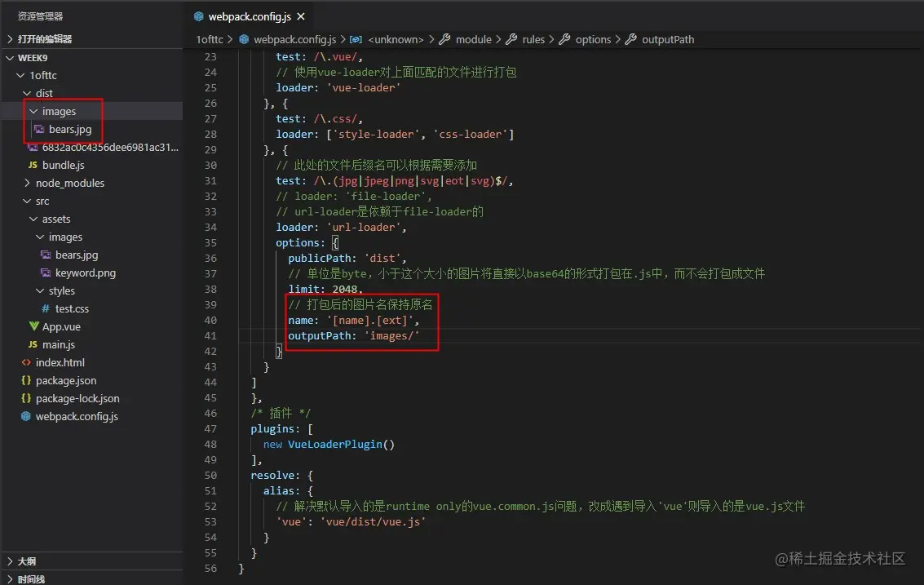This screenshot has height=585, width=924.
Task: Open the 1ofttc breadcrumb segment
Action: coord(210,39)
